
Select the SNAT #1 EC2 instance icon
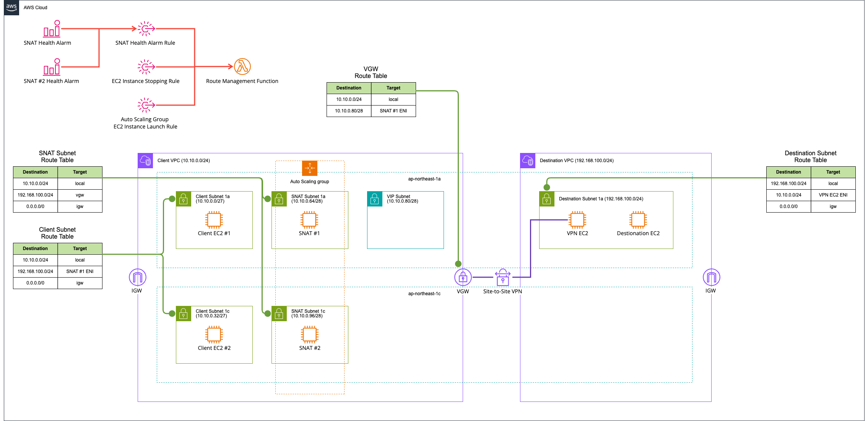click(309, 220)
